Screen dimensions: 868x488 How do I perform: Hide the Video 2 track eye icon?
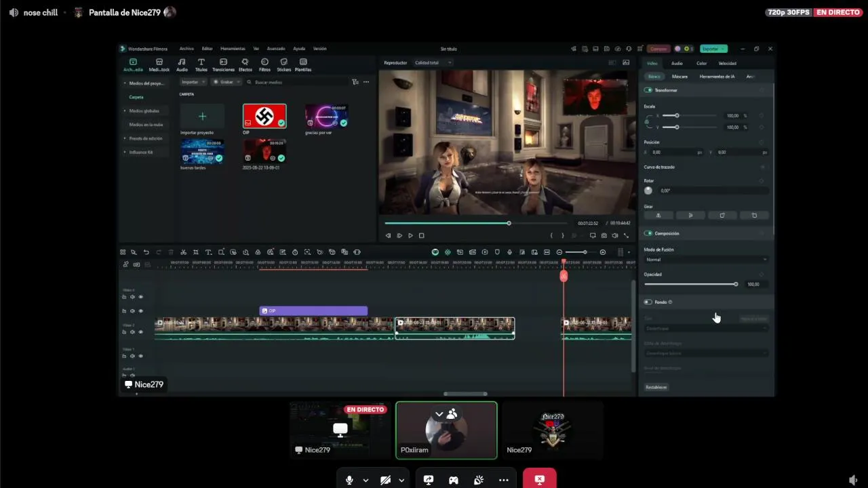click(x=140, y=332)
